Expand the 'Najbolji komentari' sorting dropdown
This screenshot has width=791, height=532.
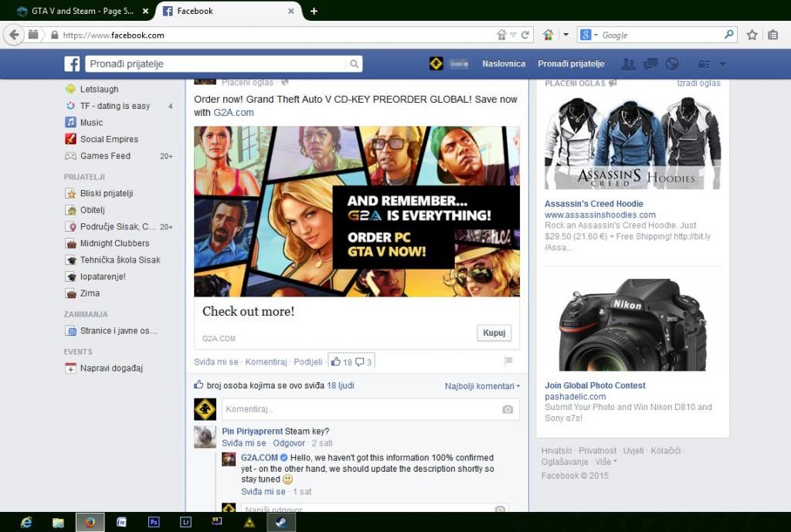click(482, 386)
